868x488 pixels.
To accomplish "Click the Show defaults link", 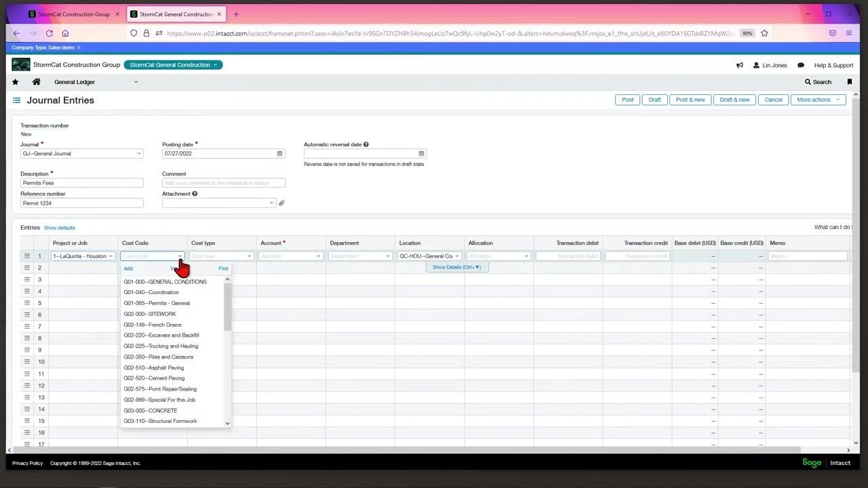I will [60, 228].
